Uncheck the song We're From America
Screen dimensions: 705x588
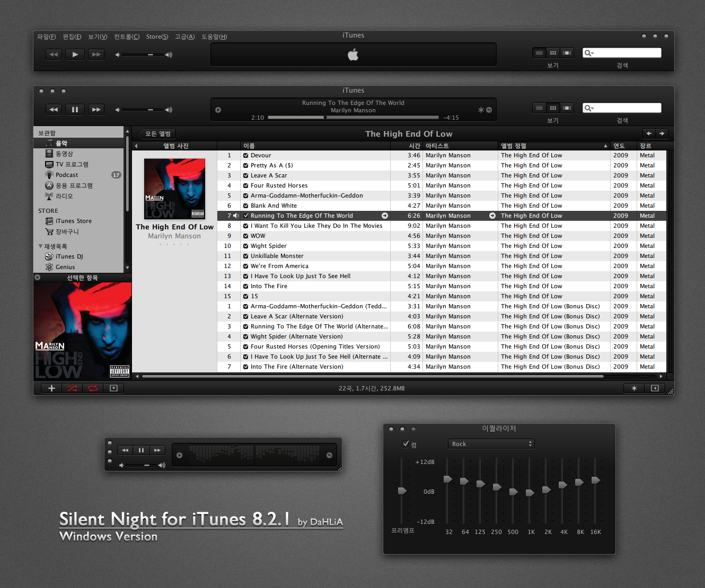point(246,266)
